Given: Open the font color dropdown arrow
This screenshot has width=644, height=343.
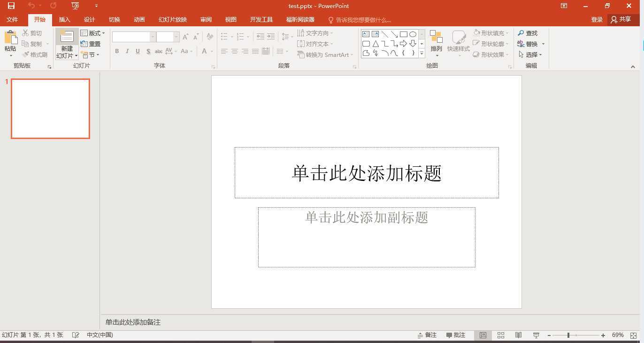Looking at the screenshot, I should (212, 51).
